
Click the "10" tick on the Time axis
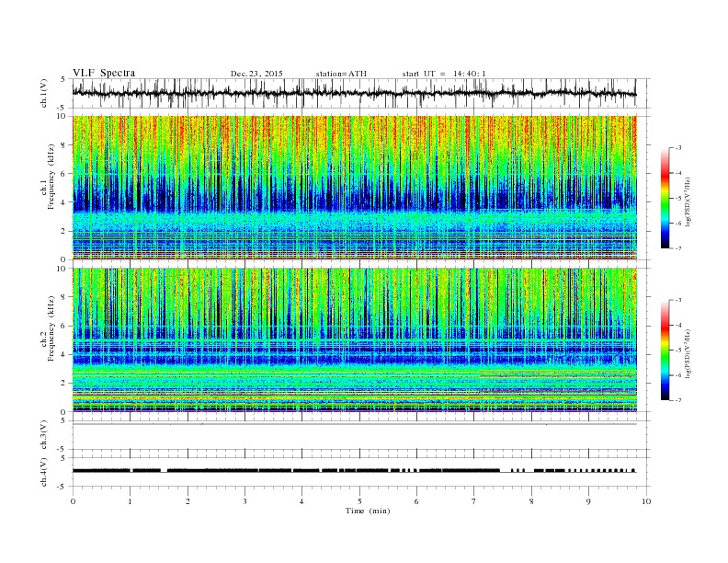point(646,501)
